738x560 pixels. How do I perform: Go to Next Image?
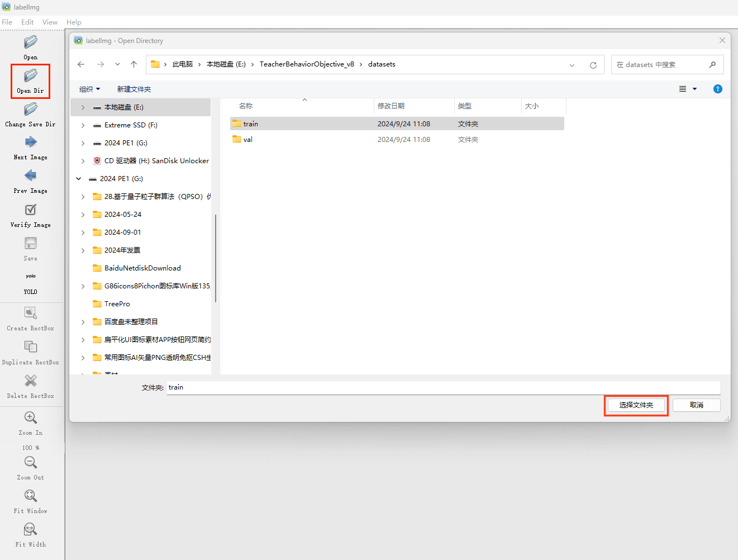click(31, 143)
